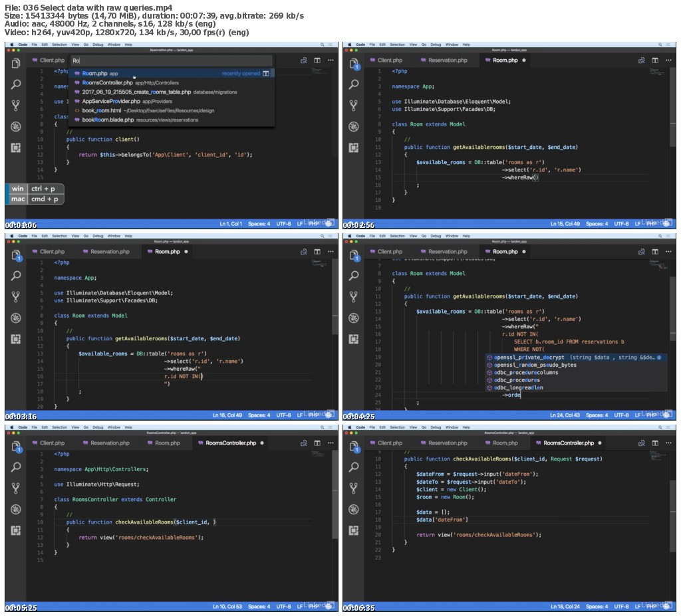Select the create_rooms_table.php migration result
681x616 pixels.
pyautogui.click(x=172, y=92)
